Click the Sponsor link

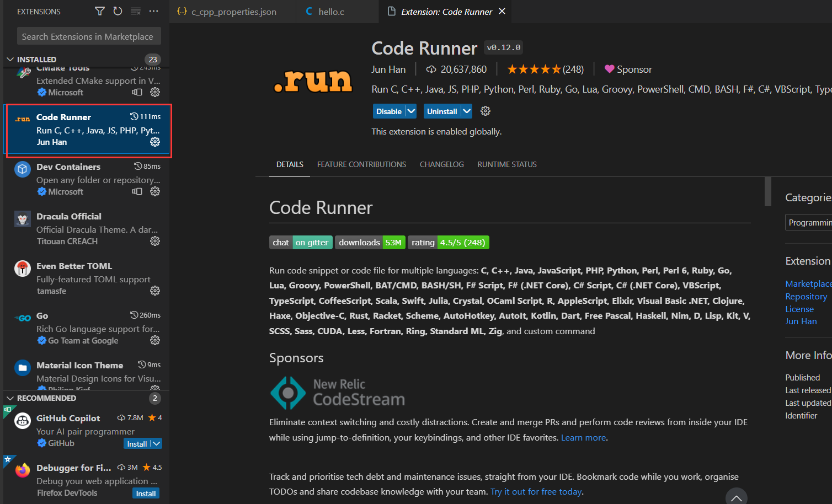tap(634, 69)
